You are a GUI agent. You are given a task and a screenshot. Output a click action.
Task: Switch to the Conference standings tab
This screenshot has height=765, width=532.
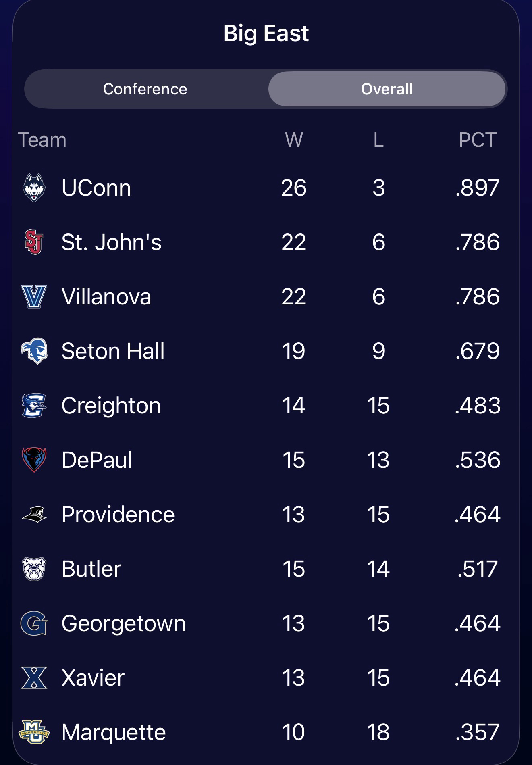click(x=145, y=89)
